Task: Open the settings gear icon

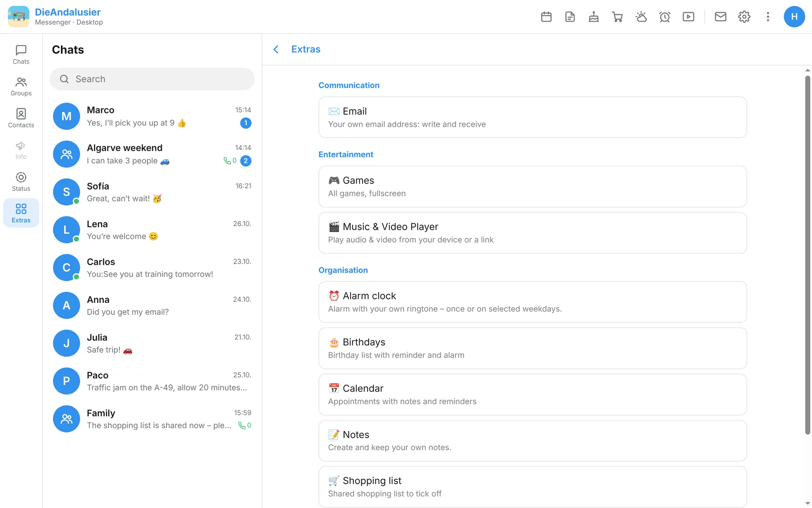Action: tap(744, 17)
